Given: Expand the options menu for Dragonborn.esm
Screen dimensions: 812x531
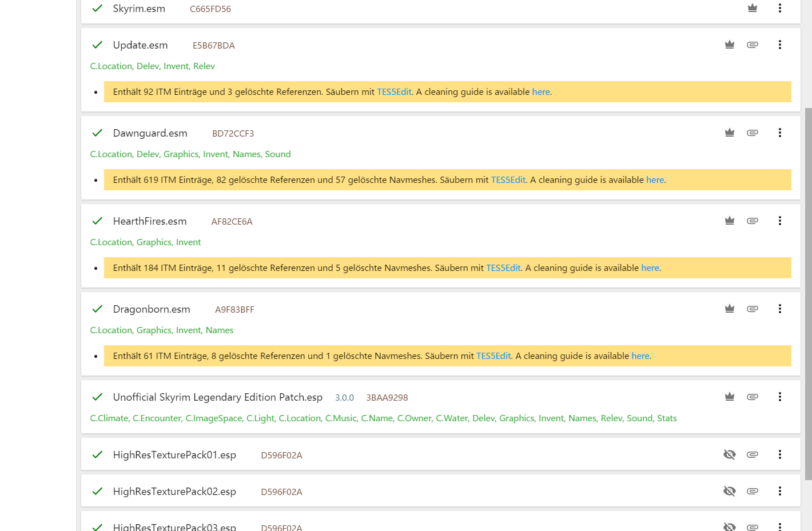Looking at the screenshot, I should click(x=780, y=309).
